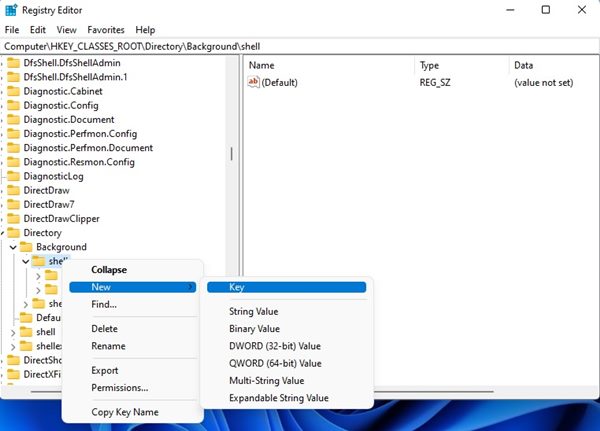Image resolution: width=600 pixels, height=431 pixels.
Task: Click the DfsShell.DfsShellAdmin.1 folder icon
Action: tap(13, 77)
